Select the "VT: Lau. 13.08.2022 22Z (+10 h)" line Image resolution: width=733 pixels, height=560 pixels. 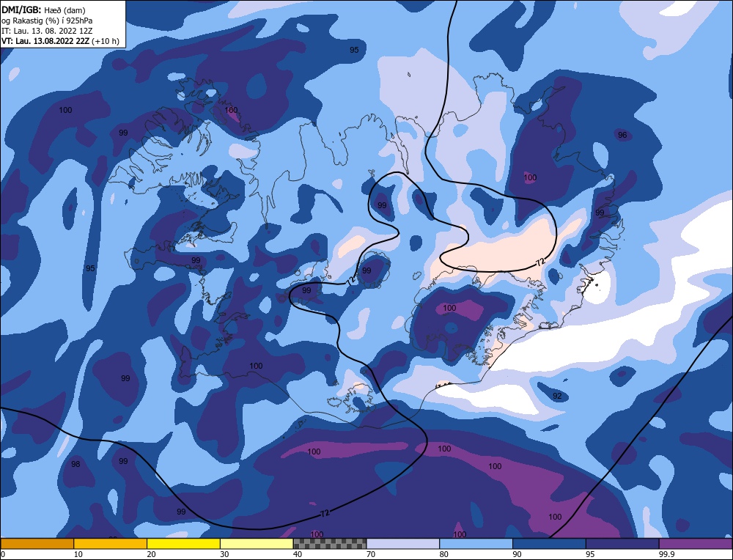60,41
